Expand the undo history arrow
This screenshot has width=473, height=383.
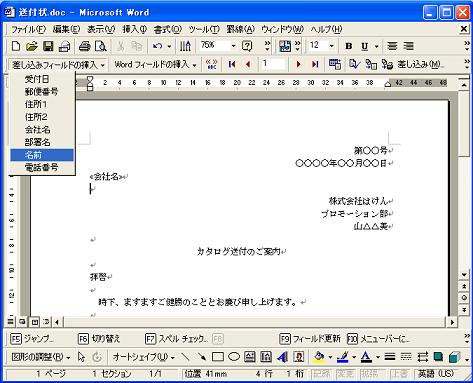click(169, 46)
